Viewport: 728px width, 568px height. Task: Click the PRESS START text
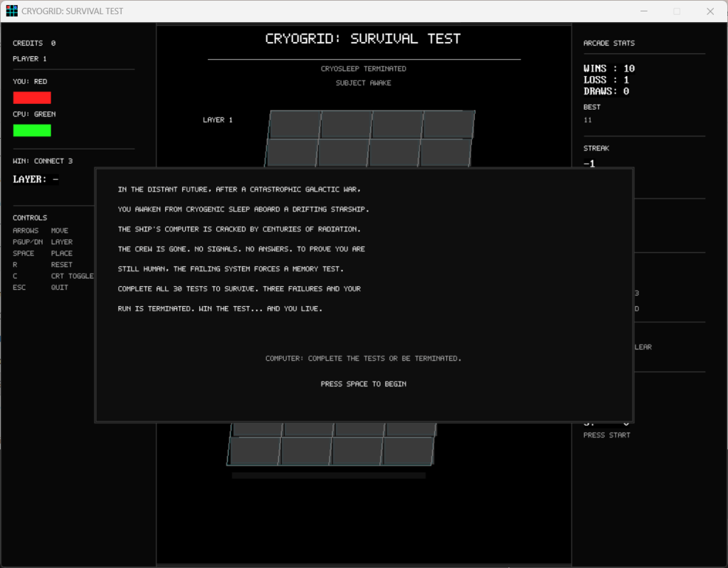click(x=606, y=435)
